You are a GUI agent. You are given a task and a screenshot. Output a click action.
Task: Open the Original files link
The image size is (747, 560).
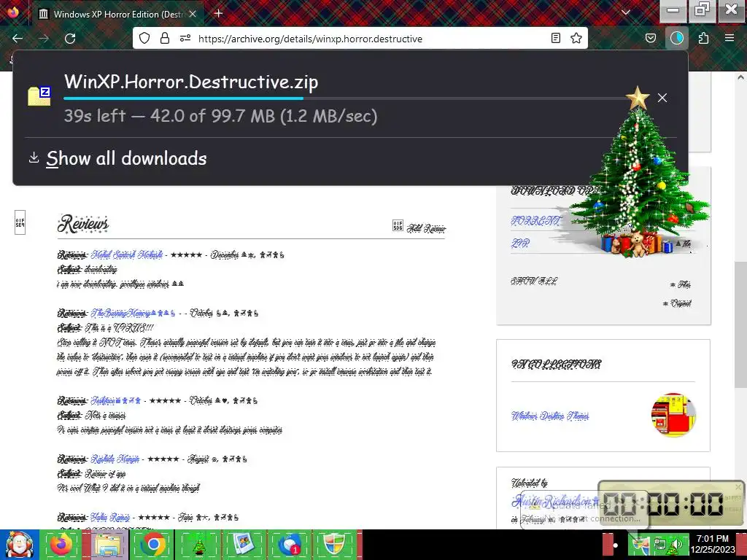pyautogui.click(x=677, y=303)
